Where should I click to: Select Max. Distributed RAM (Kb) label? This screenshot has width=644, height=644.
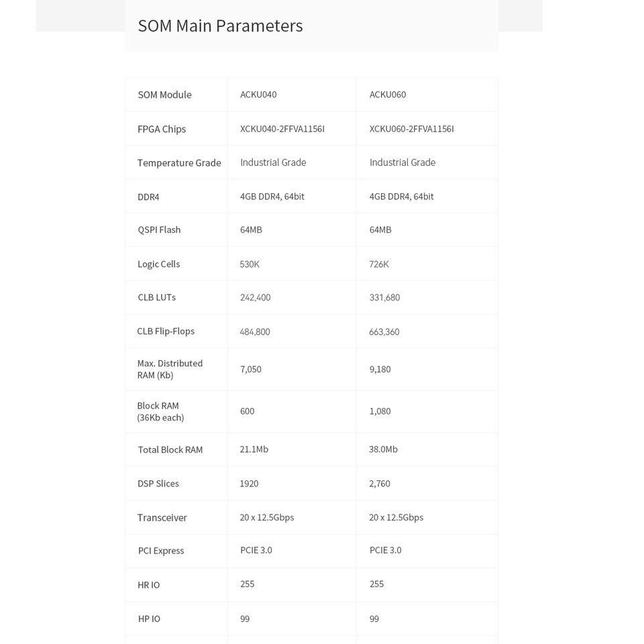coord(170,369)
